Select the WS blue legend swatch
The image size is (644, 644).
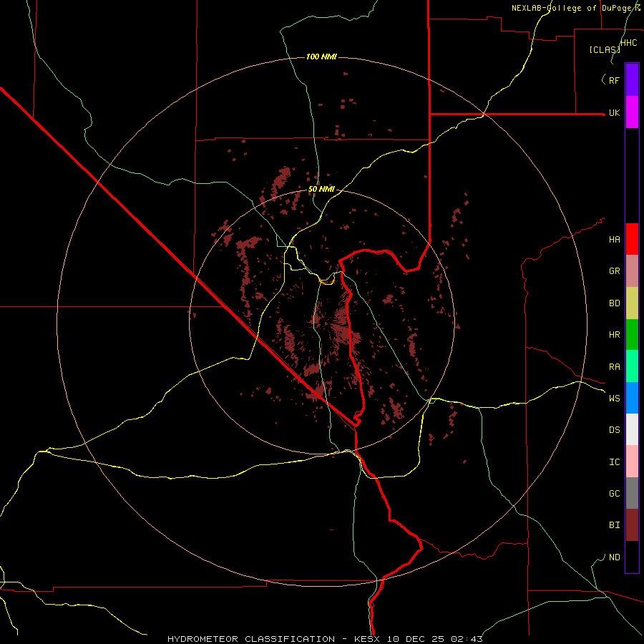632,398
